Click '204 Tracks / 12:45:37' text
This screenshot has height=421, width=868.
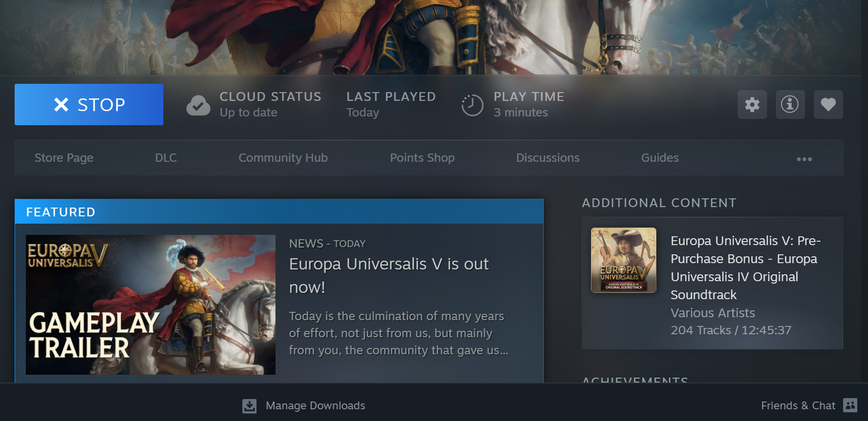[730, 330]
